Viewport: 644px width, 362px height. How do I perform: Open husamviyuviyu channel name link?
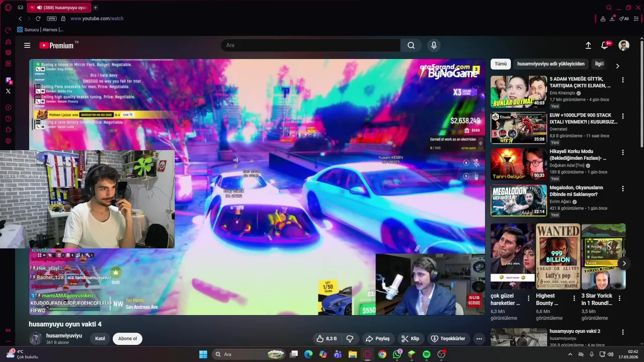pos(64,335)
